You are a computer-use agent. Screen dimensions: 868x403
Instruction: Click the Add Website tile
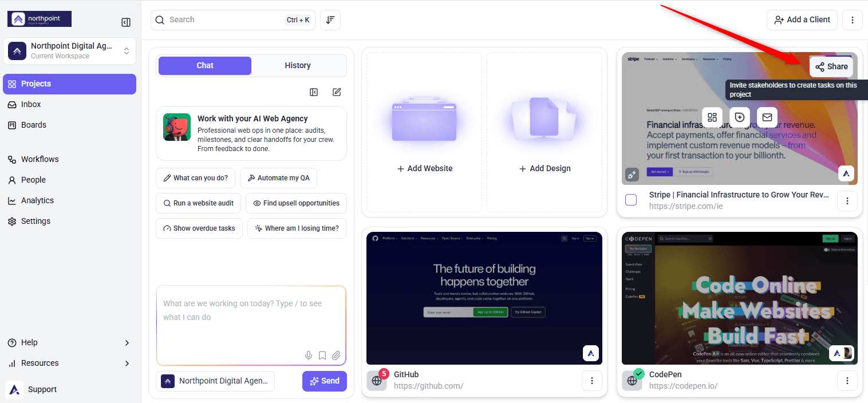[x=424, y=132]
